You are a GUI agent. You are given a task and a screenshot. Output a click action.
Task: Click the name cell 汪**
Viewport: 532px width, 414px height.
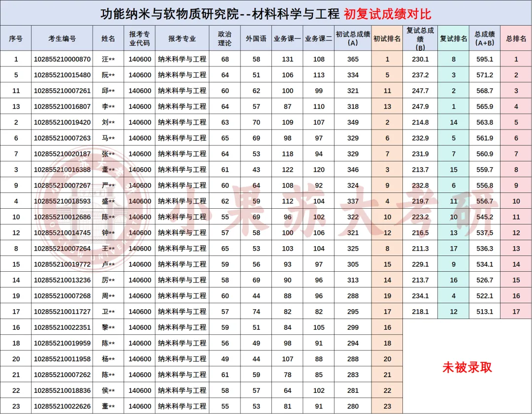click(108, 59)
